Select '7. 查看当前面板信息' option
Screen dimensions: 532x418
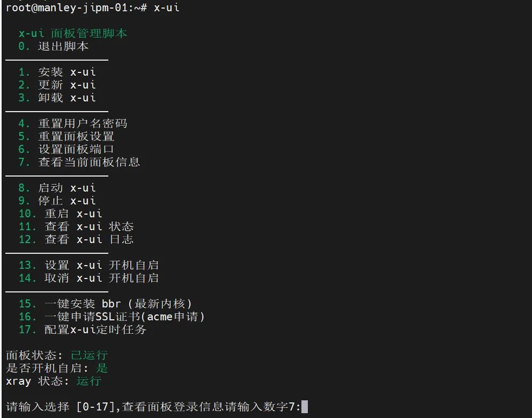(x=79, y=162)
